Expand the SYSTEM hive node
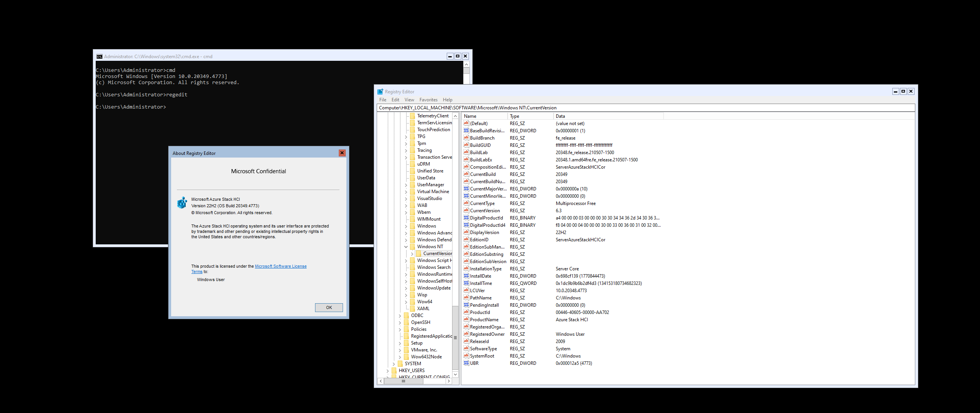The width and height of the screenshot is (980, 413). point(394,364)
